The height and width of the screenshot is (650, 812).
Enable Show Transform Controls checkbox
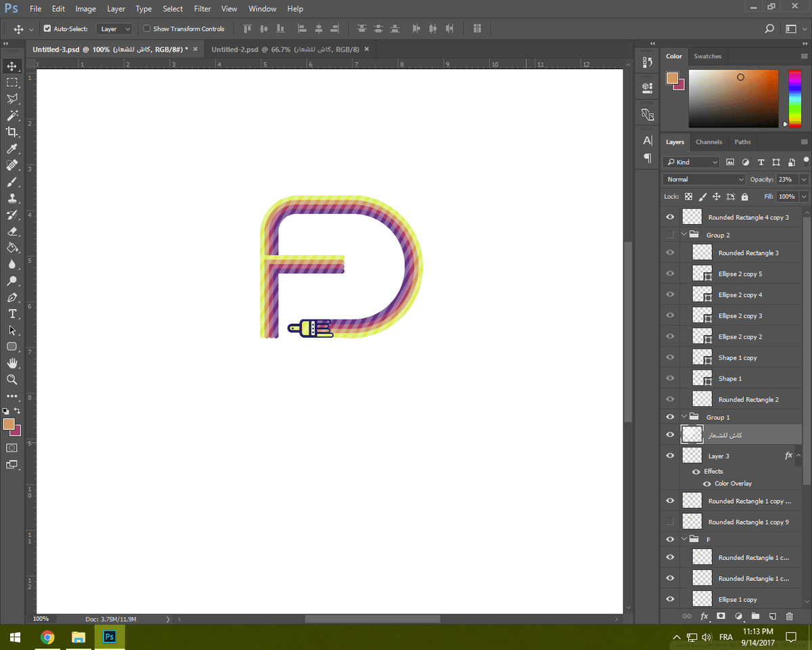(x=147, y=29)
